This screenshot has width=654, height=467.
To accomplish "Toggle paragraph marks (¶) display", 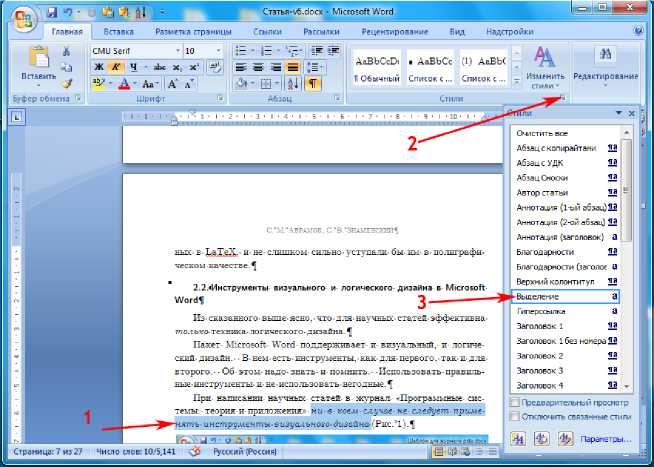I will pyautogui.click(x=313, y=84).
